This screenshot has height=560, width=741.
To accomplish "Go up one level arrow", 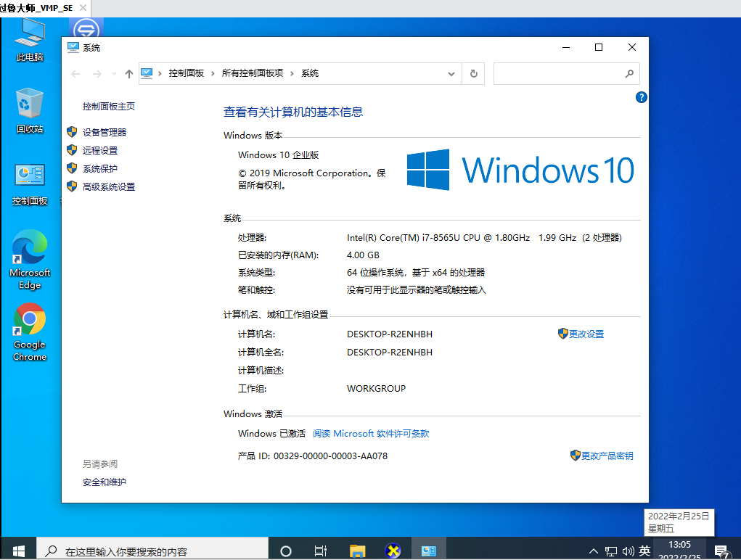I will pyautogui.click(x=129, y=74).
